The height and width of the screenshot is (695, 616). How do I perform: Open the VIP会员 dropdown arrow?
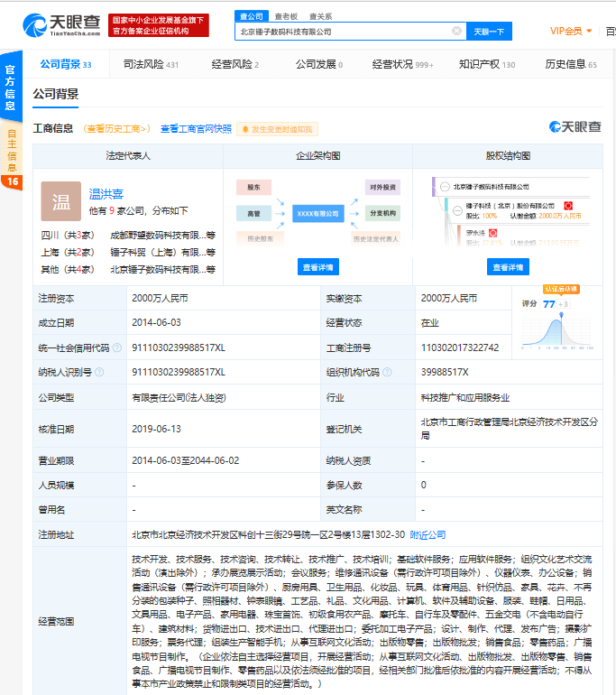pyautogui.click(x=589, y=31)
